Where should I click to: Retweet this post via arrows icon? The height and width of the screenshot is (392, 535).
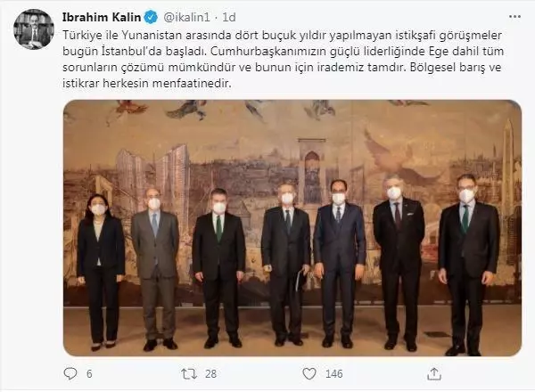[189, 374]
